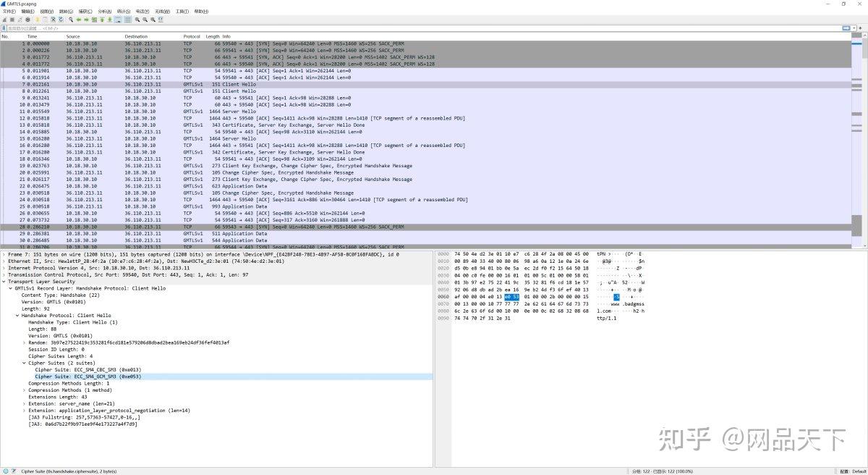The width and height of the screenshot is (868, 475).
Task: Click the filter bookmark icon
Action: pyautogui.click(x=4, y=28)
